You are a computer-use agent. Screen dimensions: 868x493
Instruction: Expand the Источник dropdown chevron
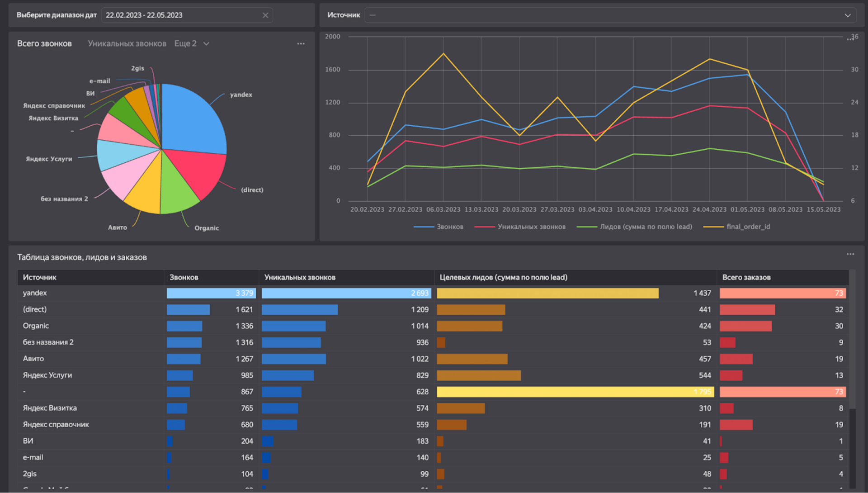point(848,15)
